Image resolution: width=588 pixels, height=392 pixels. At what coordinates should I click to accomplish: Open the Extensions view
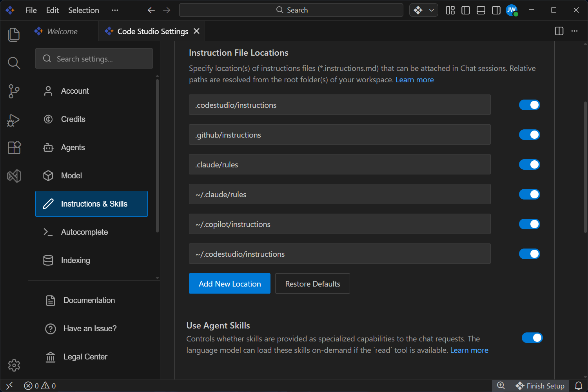click(14, 148)
